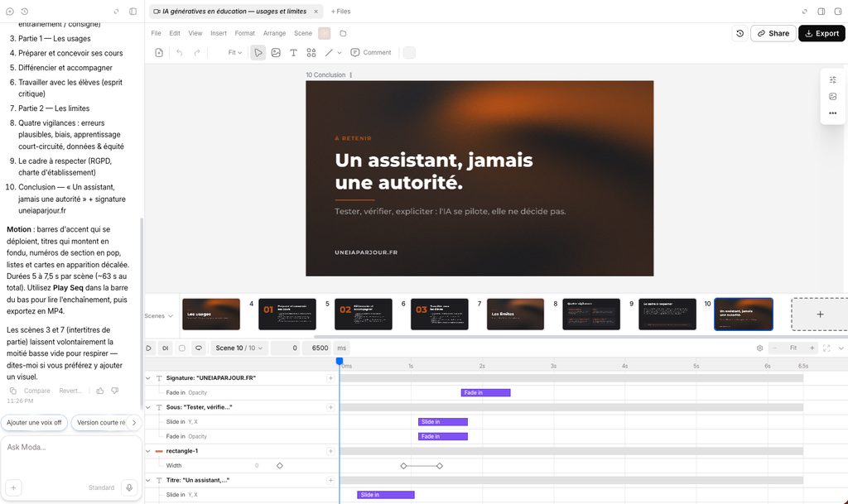Open the Scene 10 / 10 selector dropdown
The width and height of the screenshot is (848, 504).
[x=238, y=348]
